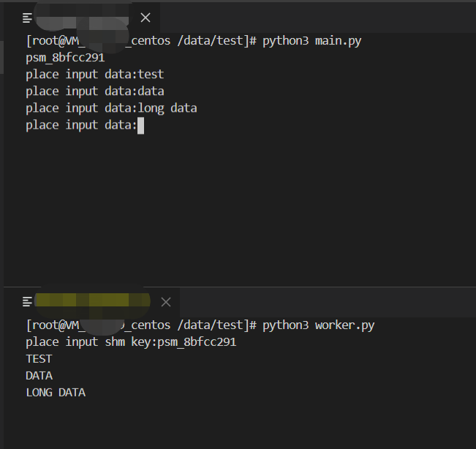The height and width of the screenshot is (449, 476).
Task: Click the scrollbar thumb on the left edge
Action: [x=1, y=57]
